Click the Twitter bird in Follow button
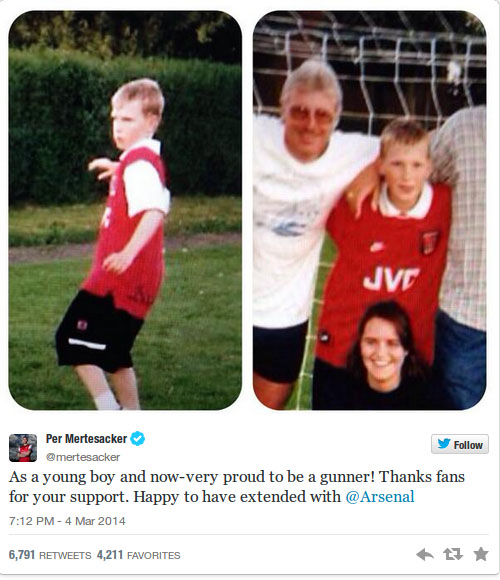Viewport: 500px width, 580px height. point(444,443)
